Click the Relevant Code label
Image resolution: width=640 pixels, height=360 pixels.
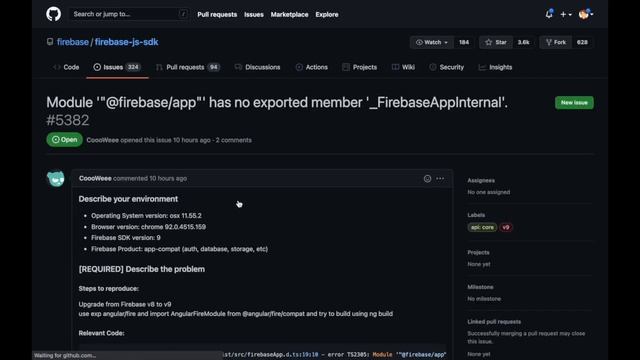101,333
